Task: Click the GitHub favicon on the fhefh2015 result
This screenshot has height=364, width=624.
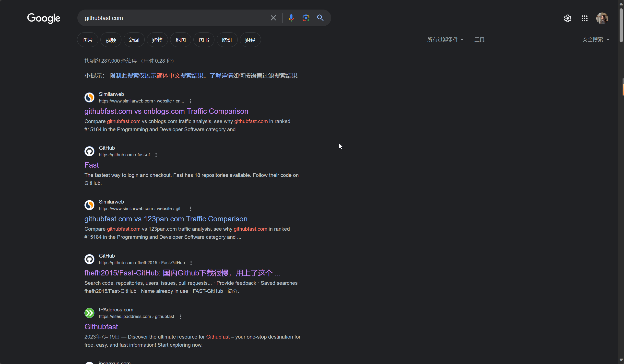Action: 89,259
